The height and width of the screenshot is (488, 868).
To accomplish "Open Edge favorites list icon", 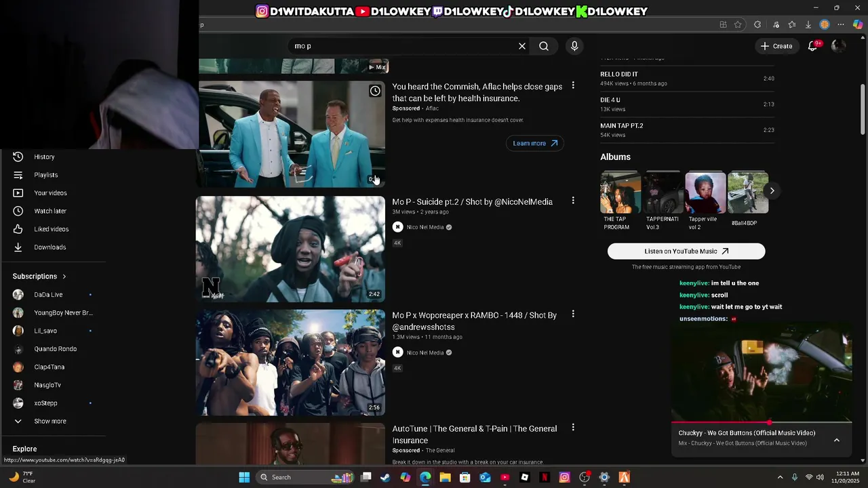I will (x=792, y=24).
